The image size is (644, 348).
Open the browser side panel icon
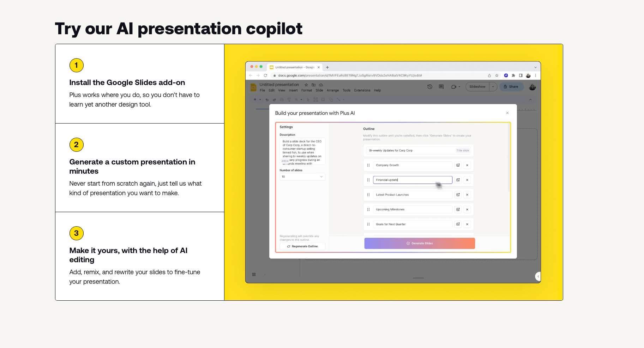(520, 76)
